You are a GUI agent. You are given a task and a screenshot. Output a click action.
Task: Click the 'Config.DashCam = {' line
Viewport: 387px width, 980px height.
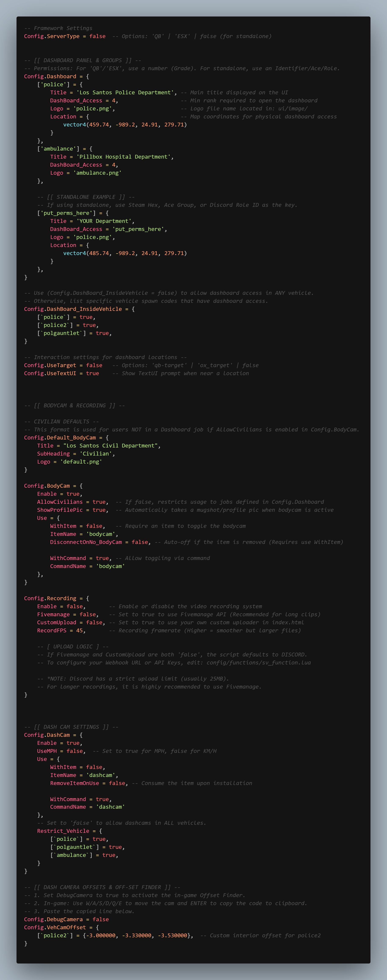[53, 735]
